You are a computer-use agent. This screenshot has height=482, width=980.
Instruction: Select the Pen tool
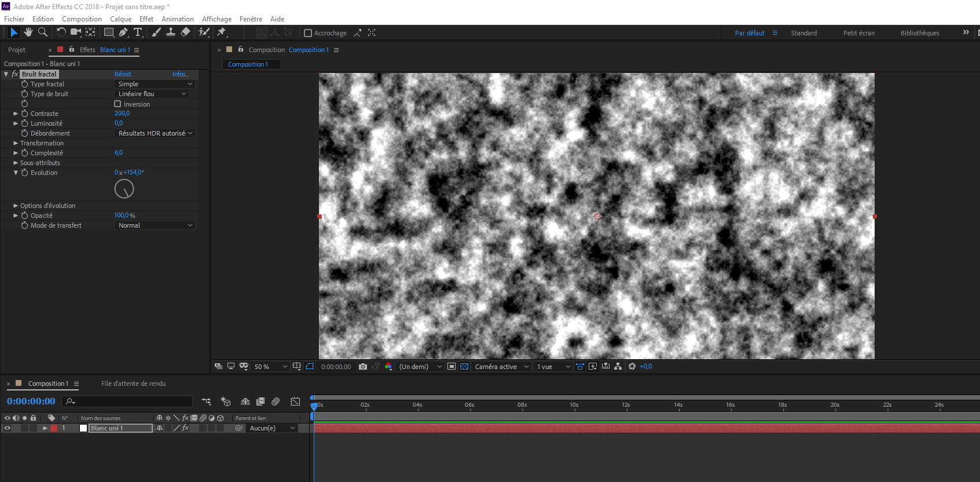pos(123,32)
